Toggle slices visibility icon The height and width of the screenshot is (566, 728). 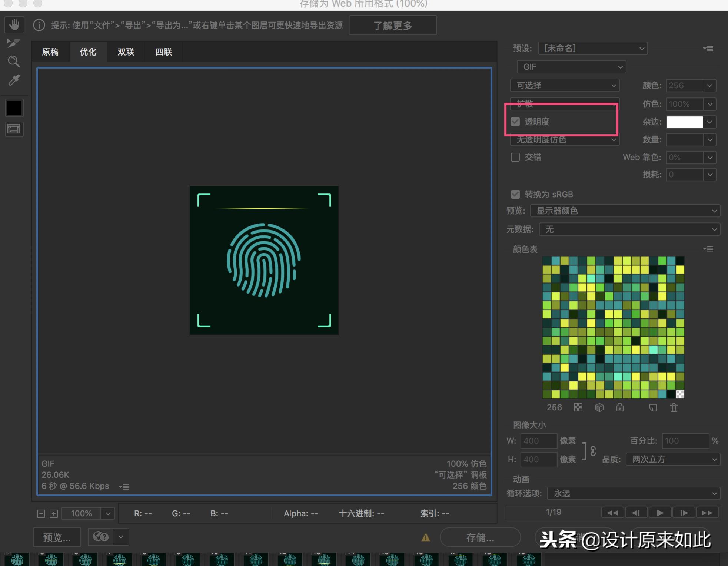(x=14, y=129)
